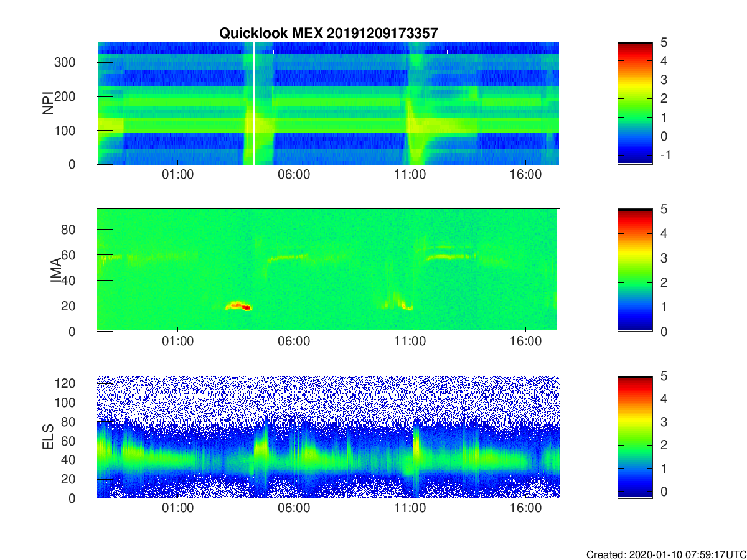Click the 01:00 tick under the IMA panel
The width and height of the screenshot is (747, 560).
coord(178,342)
